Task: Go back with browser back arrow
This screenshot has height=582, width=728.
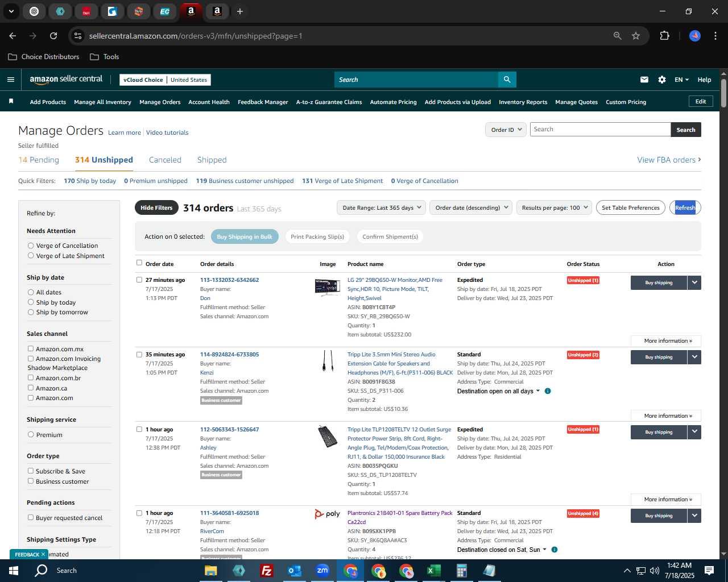Action: point(13,36)
